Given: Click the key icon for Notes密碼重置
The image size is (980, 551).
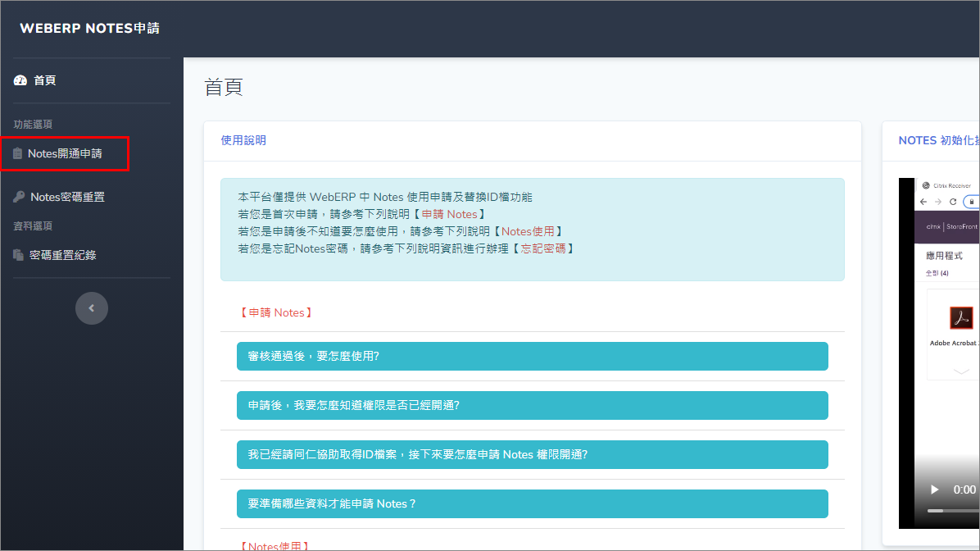Looking at the screenshot, I should pyautogui.click(x=19, y=197).
